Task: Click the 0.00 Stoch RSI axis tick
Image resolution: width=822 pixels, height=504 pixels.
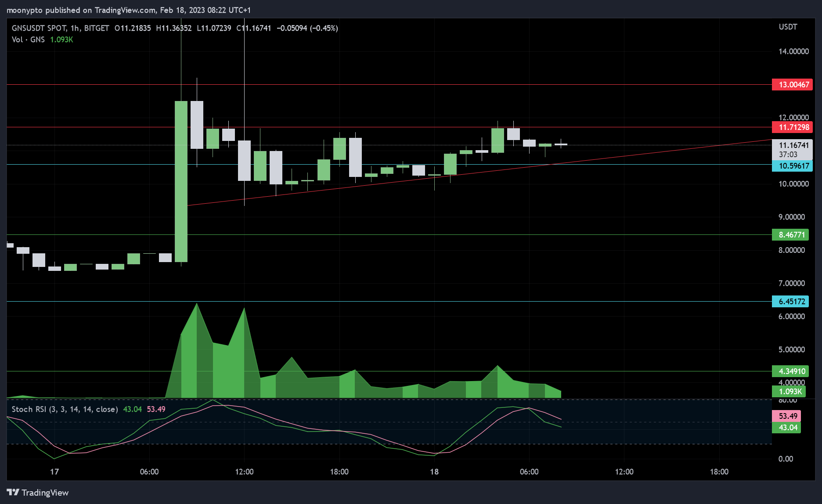Action: [x=786, y=459]
